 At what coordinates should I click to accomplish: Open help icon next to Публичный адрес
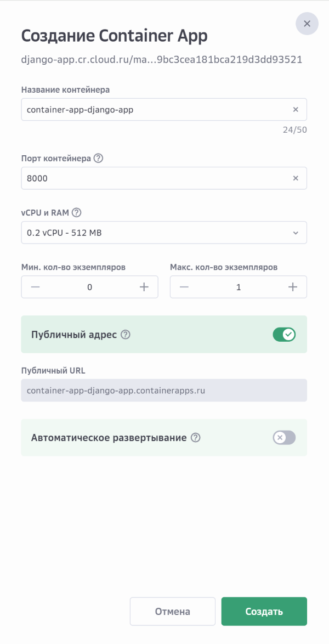(x=126, y=334)
